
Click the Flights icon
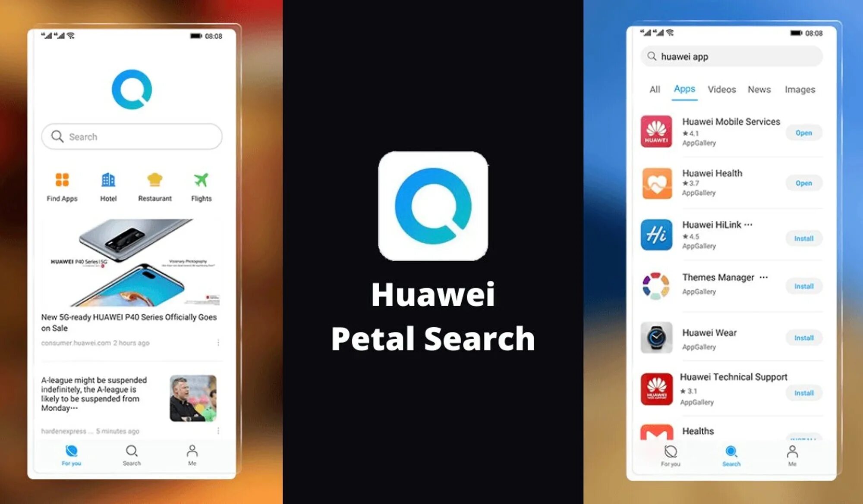point(203,180)
